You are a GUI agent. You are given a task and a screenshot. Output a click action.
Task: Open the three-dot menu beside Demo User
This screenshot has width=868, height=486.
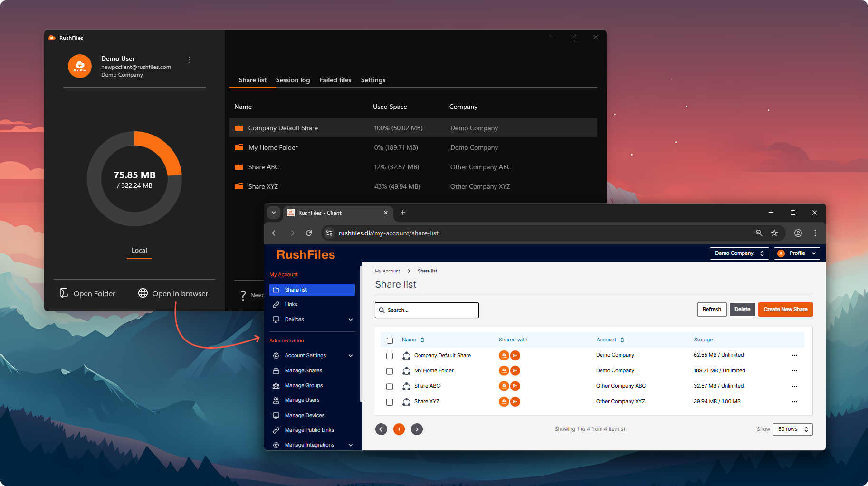point(189,60)
